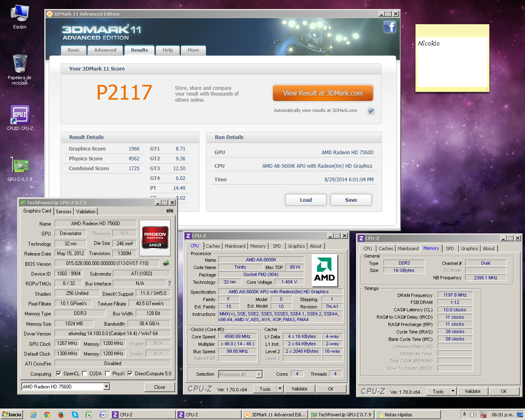Open Caches tab in CPU-Z CPU window

tap(213, 246)
